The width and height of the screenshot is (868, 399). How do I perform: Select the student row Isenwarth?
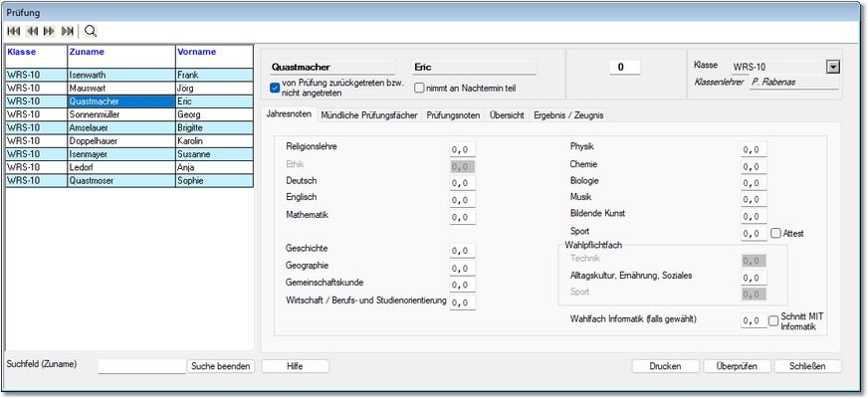tap(129, 75)
